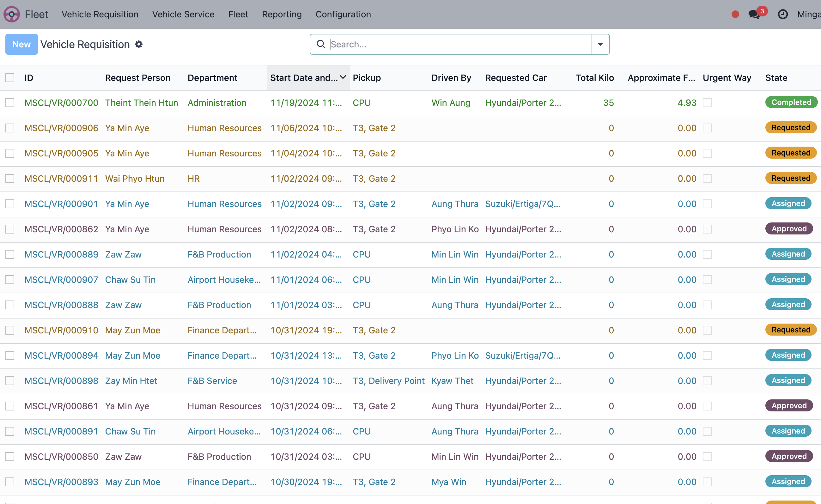The image size is (821, 504).
Task: Click T3, Delivery Point pickup cell
Action: coord(389,381)
